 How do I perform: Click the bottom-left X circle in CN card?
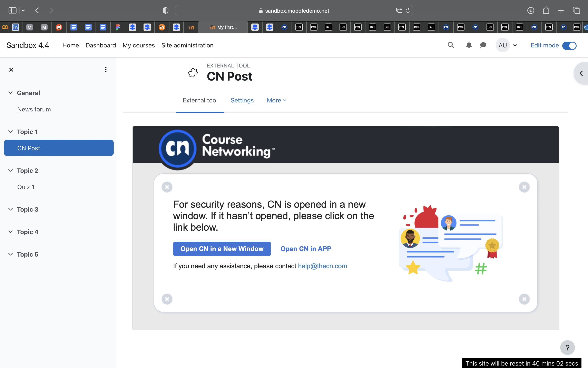167,299
